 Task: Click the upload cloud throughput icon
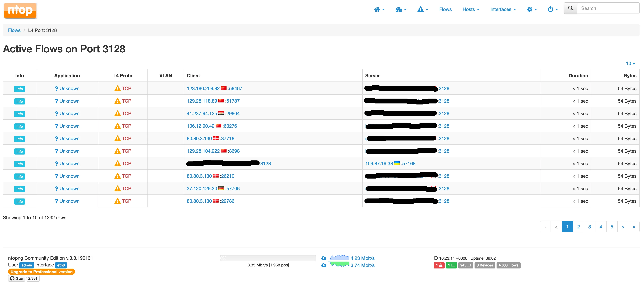point(324,258)
